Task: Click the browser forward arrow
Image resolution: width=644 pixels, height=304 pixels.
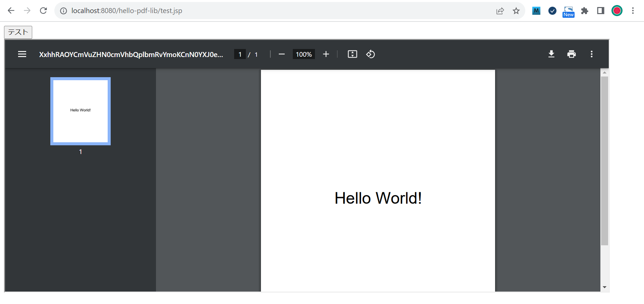Action: click(x=27, y=11)
